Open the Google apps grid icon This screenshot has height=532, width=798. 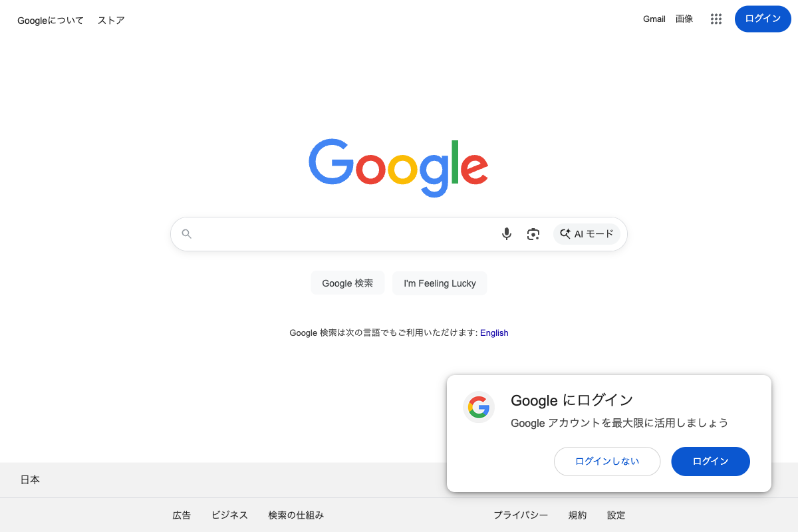coord(716,19)
